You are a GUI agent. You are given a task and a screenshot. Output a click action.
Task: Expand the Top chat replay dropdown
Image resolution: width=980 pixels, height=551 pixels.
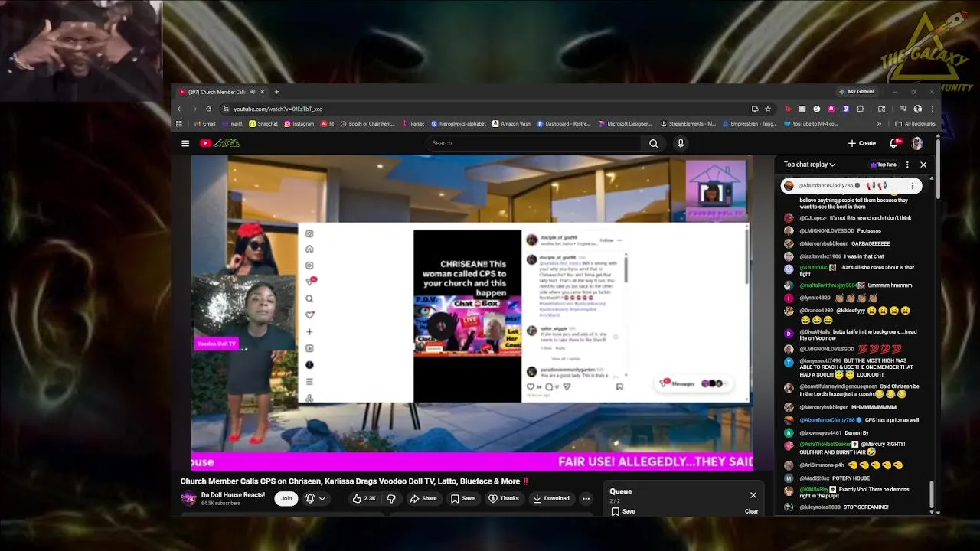coord(809,165)
